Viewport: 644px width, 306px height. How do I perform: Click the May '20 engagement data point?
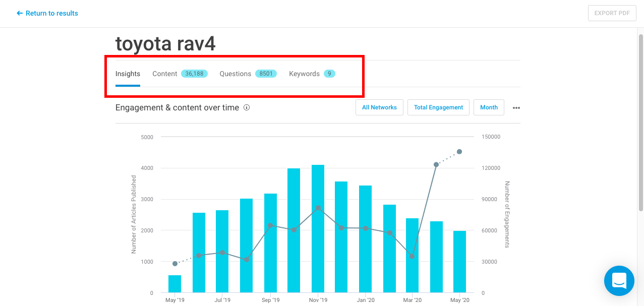coord(459,152)
